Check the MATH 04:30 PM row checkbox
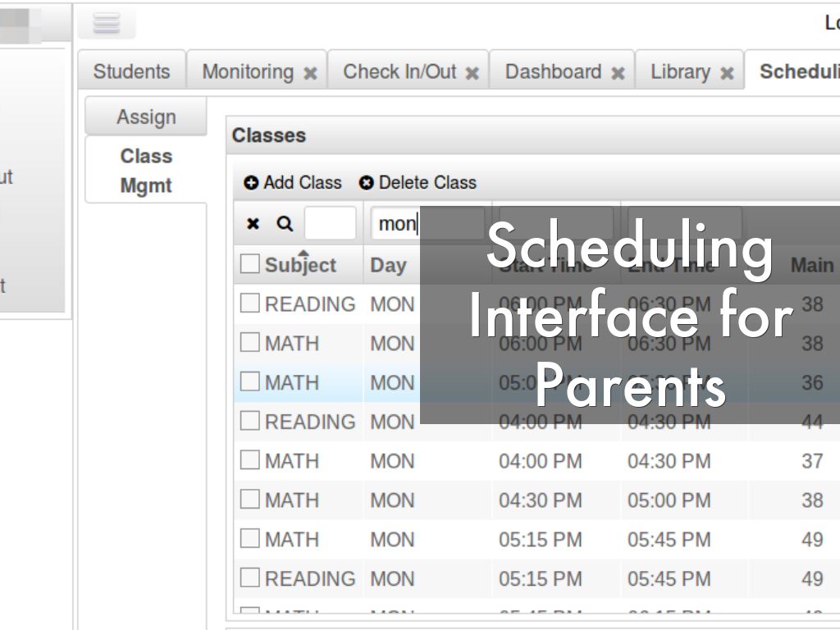Screen dimensions: 840x630 point(249,500)
